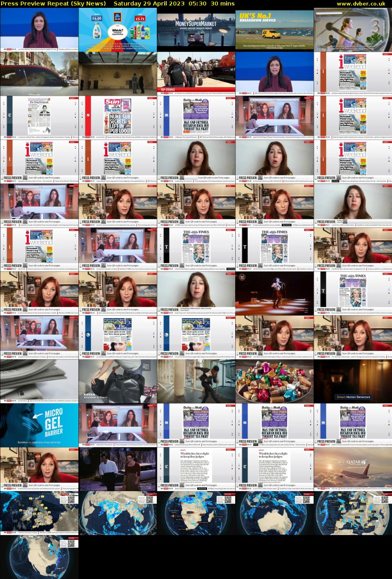View the 'TOP STORIES' crowd with backpacks thumbnail
Image resolution: width=392 pixels, height=579 pixels.
tap(196, 74)
